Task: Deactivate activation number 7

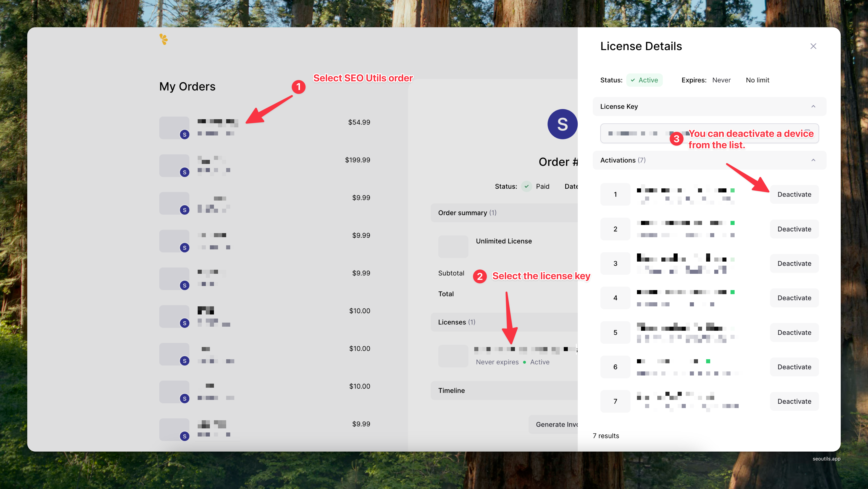Action: click(x=794, y=401)
